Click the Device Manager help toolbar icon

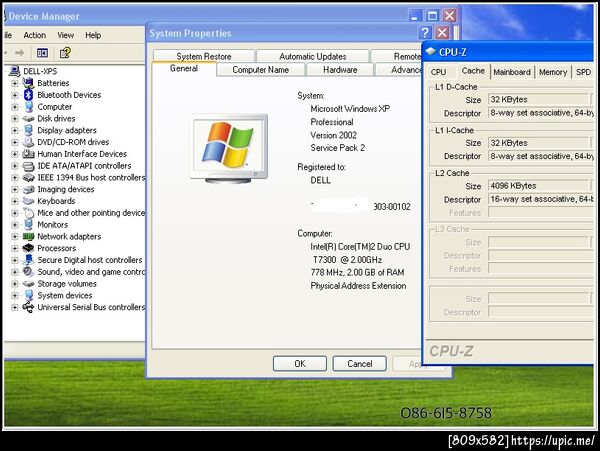click(65, 52)
